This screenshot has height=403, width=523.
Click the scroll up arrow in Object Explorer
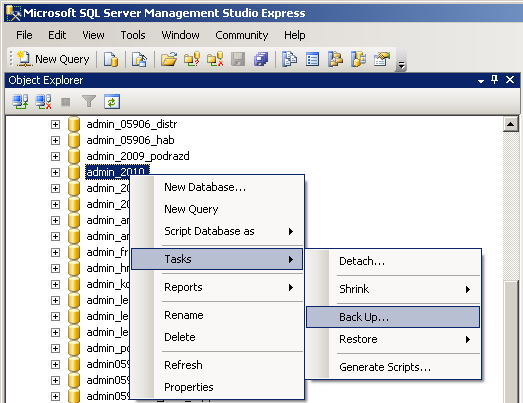(x=511, y=124)
